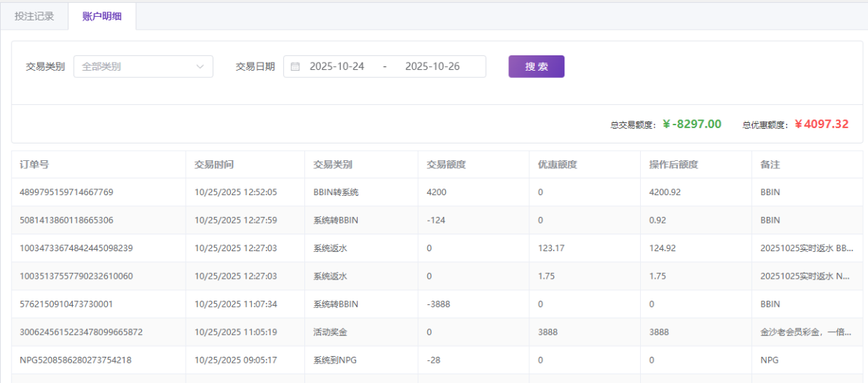Click the 交易类别 column header
The width and height of the screenshot is (868, 383).
(333, 165)
